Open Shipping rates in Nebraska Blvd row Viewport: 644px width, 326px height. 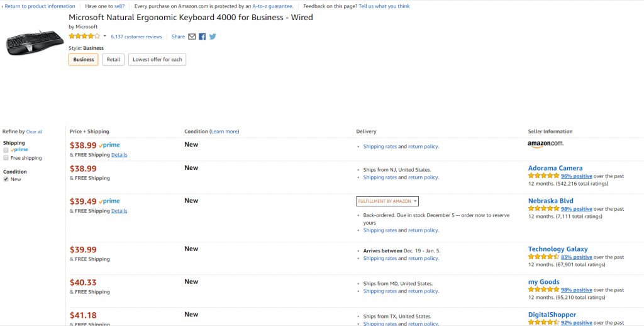point(380,230)
